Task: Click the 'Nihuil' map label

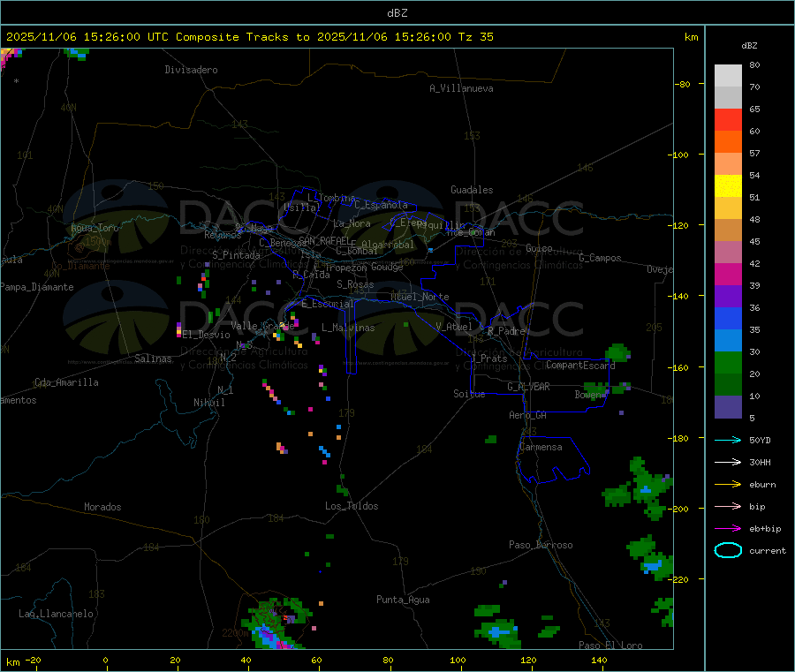Action: 208,403
